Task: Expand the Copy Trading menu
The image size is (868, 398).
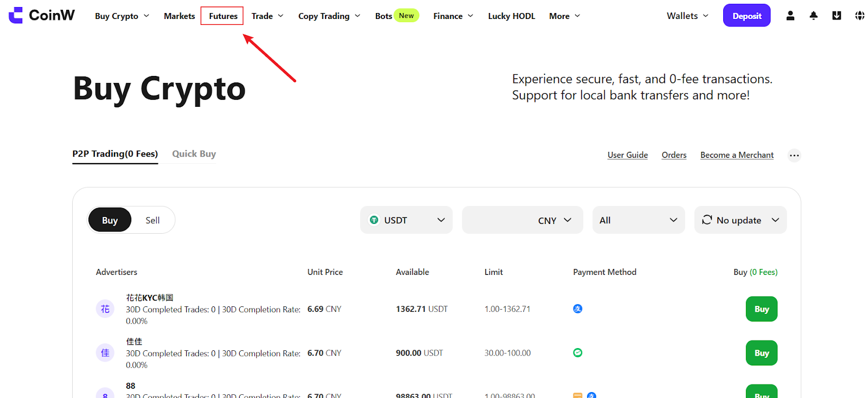Action: [x=329, y=16]
